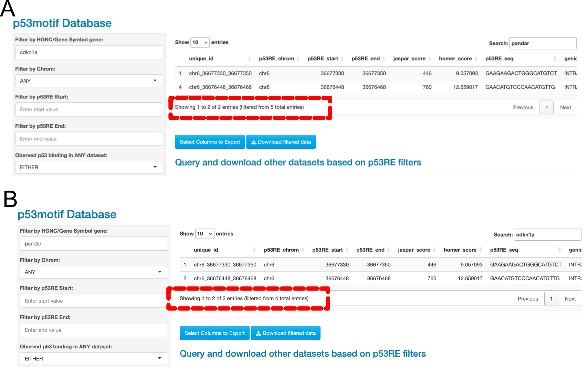
Task: Click gene filter field containing pandar in panel B
Action: (94, 244)
